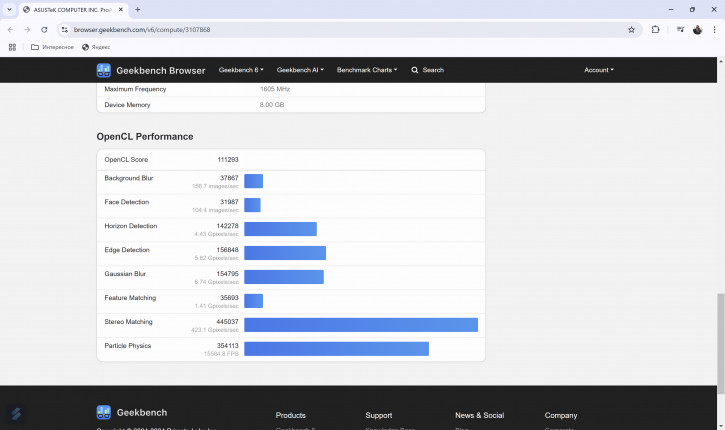Click the floating widget icon at bottom-left
The height and width of the screenshot is (430, 725).
point(16,414)
